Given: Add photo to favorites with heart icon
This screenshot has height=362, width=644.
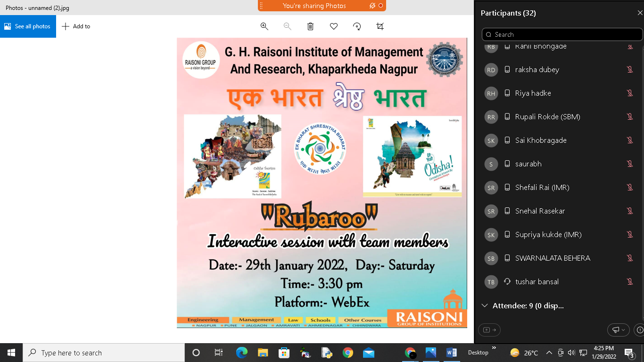Looking at the screenshot, I should pyautogui.click(x=334, y=26).
